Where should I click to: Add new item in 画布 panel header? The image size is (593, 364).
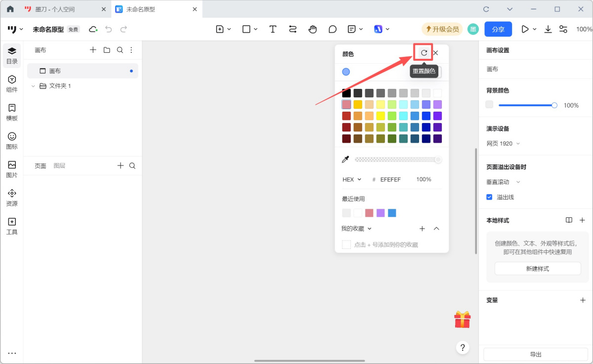(x=93, y=50)
